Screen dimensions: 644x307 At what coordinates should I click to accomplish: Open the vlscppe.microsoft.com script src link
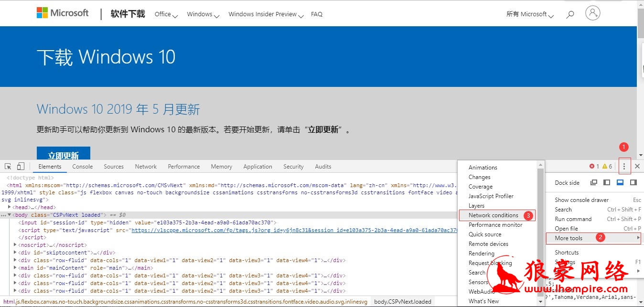[294, 230]
